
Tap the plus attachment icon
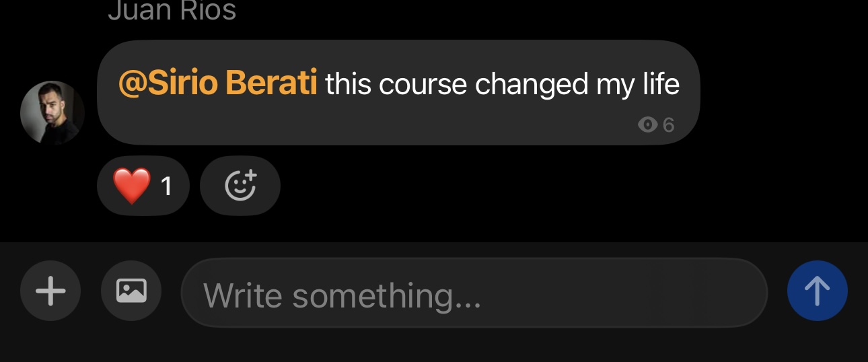(x=50, y=291)
